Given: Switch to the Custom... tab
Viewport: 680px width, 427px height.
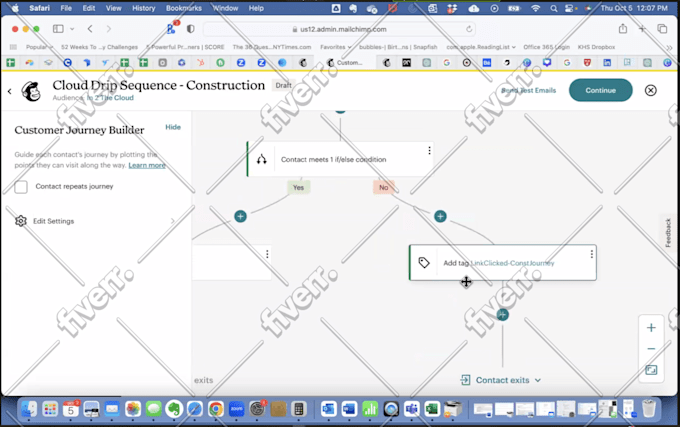Looking at the screenshot, I should [346, 62].
